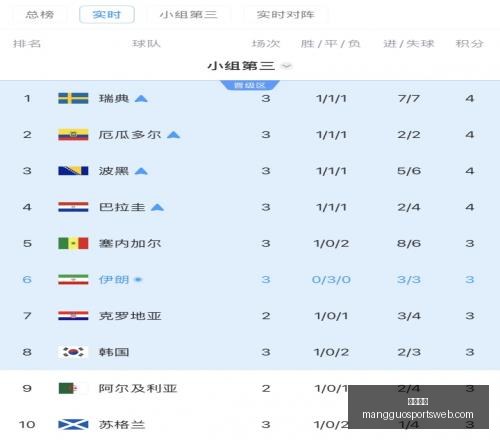This screenshot has height=440, width=500.
Task: Select the 实时 tab
Action: (x=107, y=15)
